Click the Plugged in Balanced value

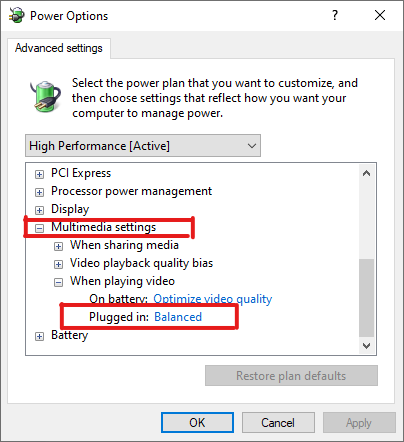pyautogui.click(x=178, y=317)
